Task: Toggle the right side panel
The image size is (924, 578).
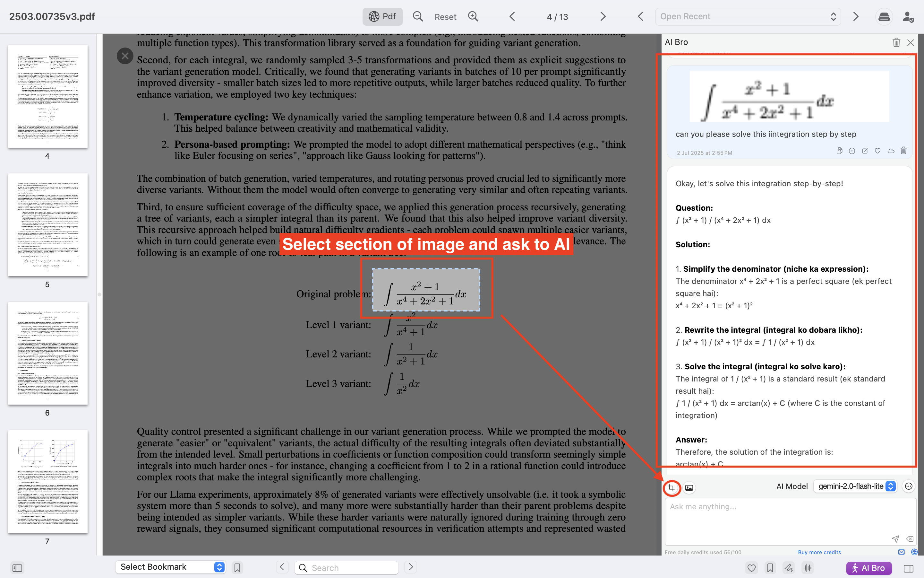Action: (x=908, y=568)
